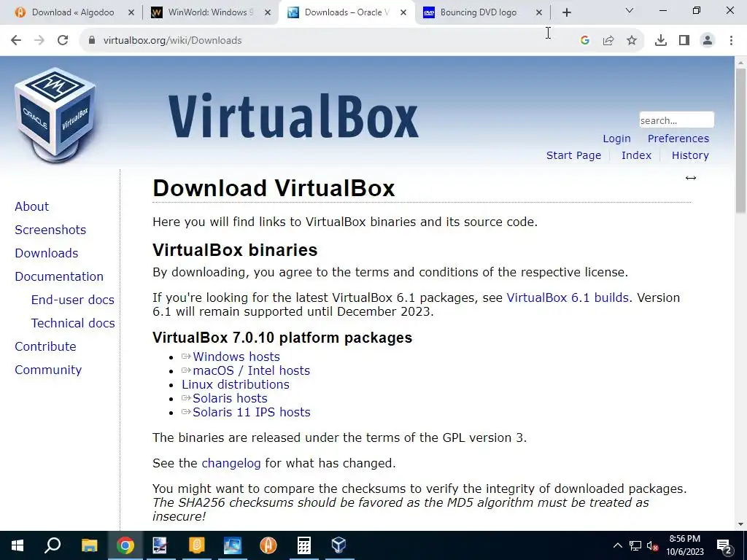Go back using the browser back arrow
The height and width of the screenshot is (560, 747).
16,41
